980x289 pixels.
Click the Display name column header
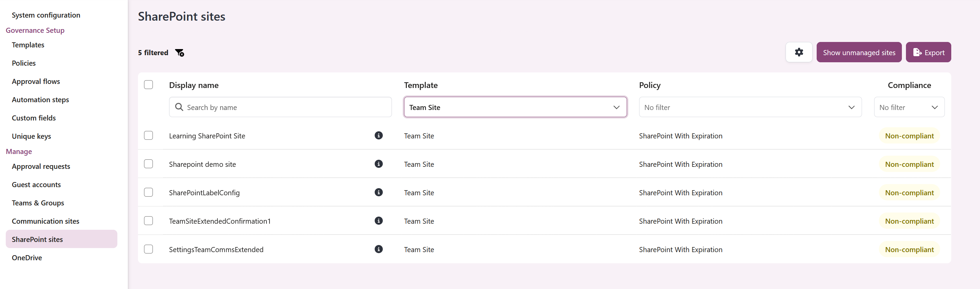pos(194,85)
